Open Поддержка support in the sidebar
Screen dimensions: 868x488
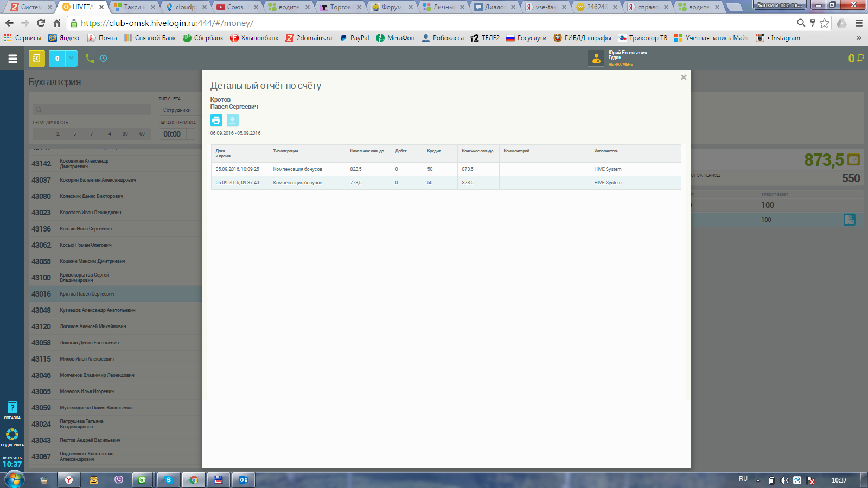(x=12, y=438)
